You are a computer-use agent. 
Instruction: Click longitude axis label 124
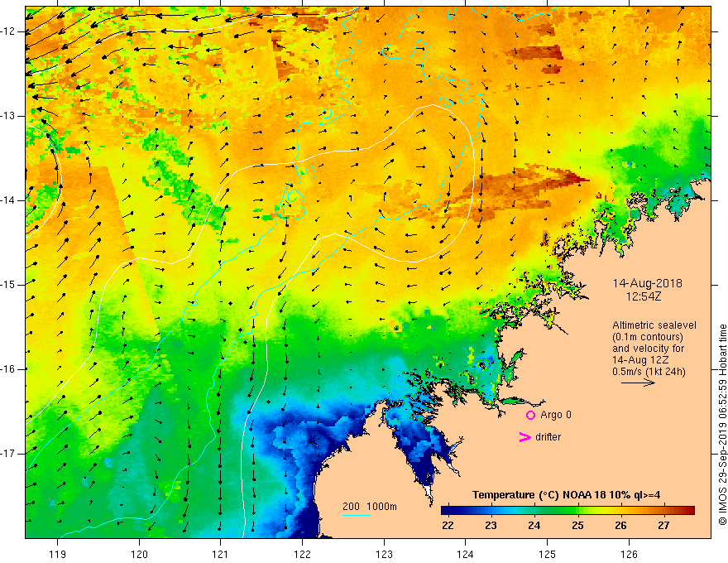(x=465, y=554)
